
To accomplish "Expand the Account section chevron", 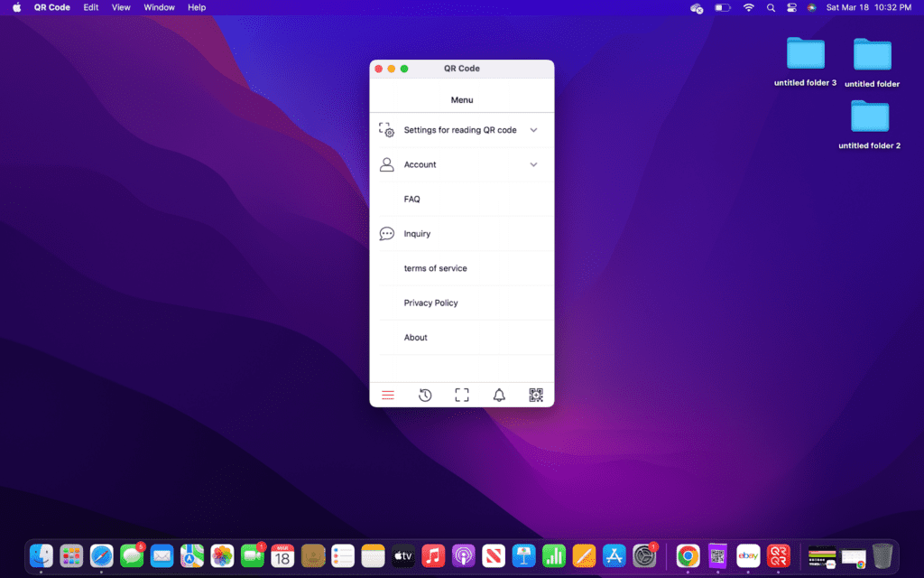I will tap(532, 163).
